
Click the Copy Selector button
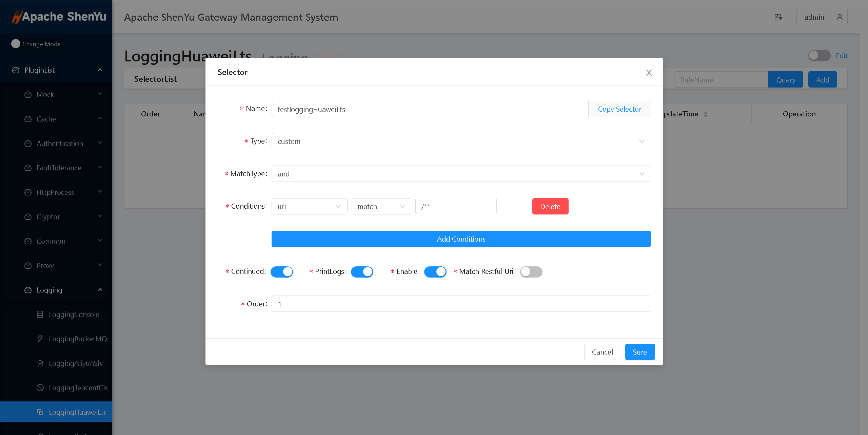coord(619,109)
